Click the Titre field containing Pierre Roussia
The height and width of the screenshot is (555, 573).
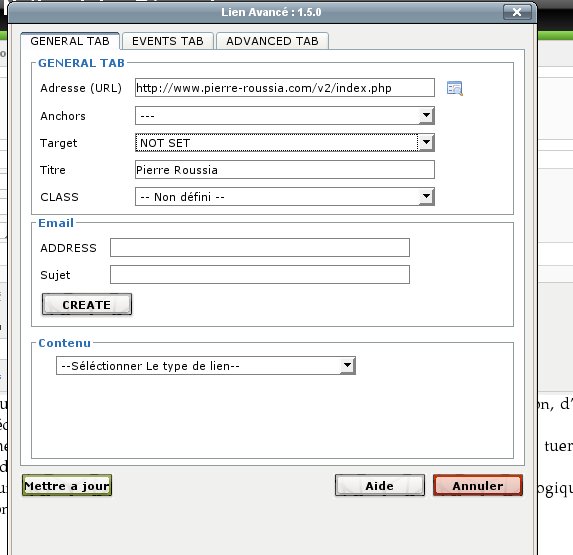(x=285, y=170)
